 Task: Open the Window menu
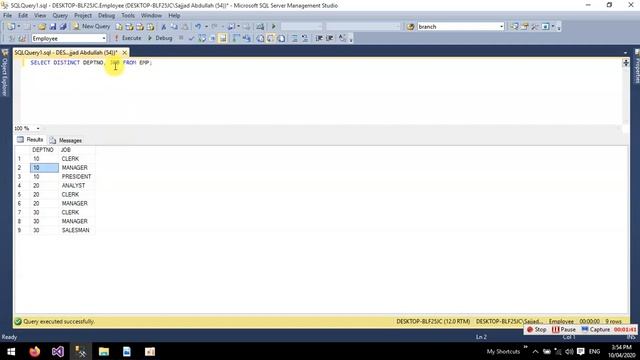(x=151, y=16)
